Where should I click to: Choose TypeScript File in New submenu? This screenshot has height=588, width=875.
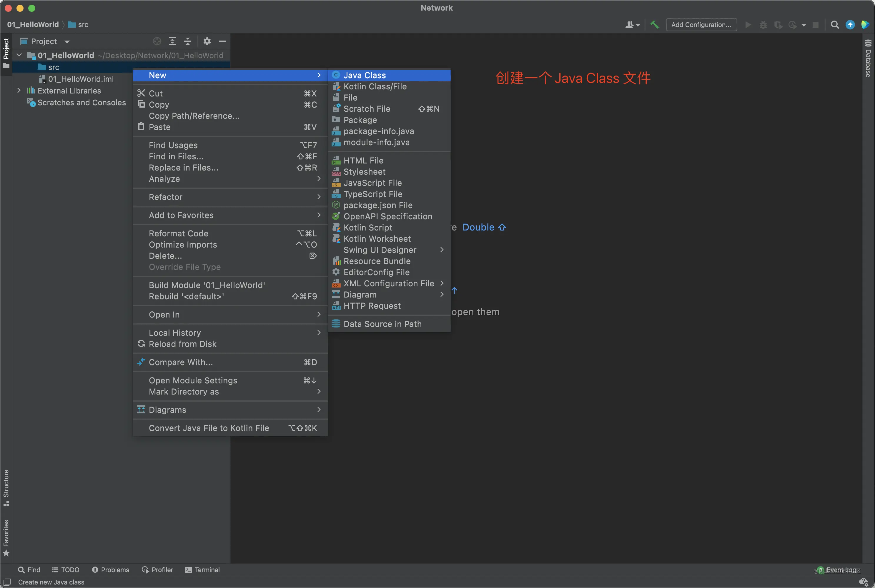point(389,194)
